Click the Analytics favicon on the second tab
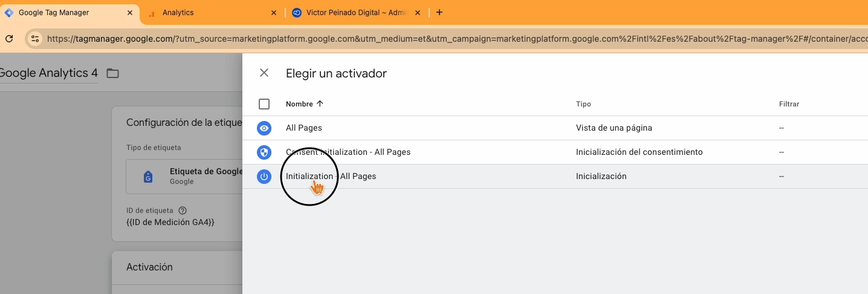This screenshot has width=868, height=294. [152, 13]
